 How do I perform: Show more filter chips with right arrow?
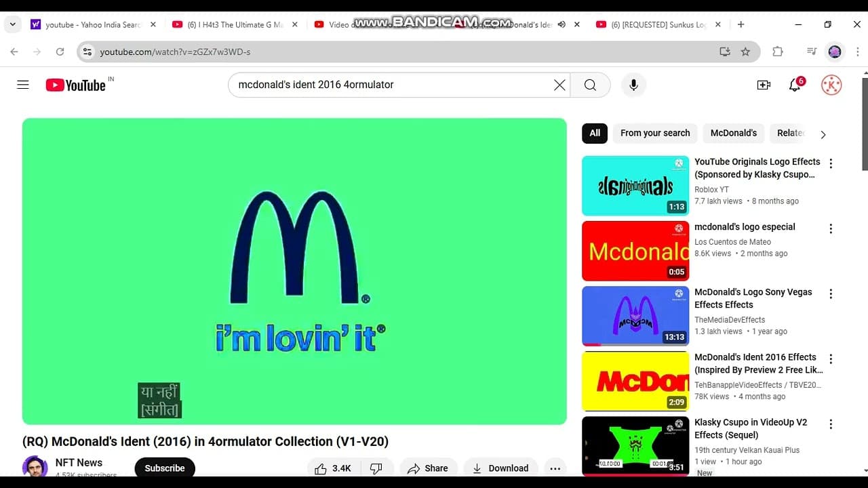click(x=823, y=134)
